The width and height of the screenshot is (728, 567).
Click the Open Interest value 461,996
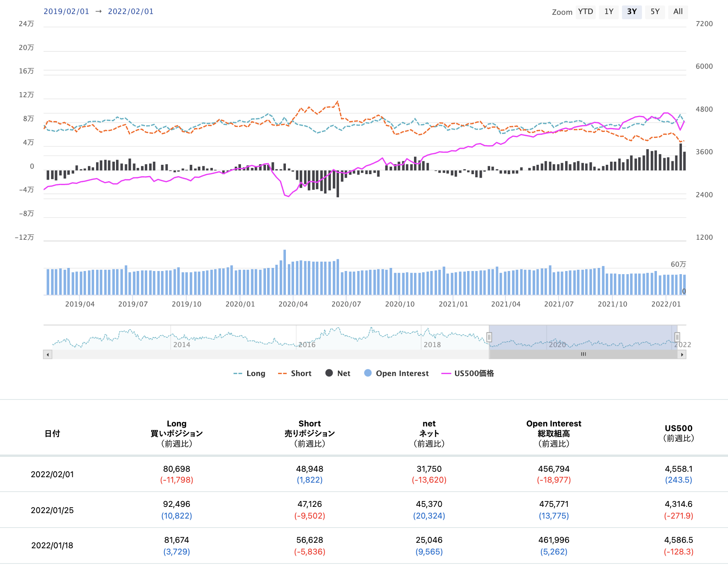(x=554, y=540)
